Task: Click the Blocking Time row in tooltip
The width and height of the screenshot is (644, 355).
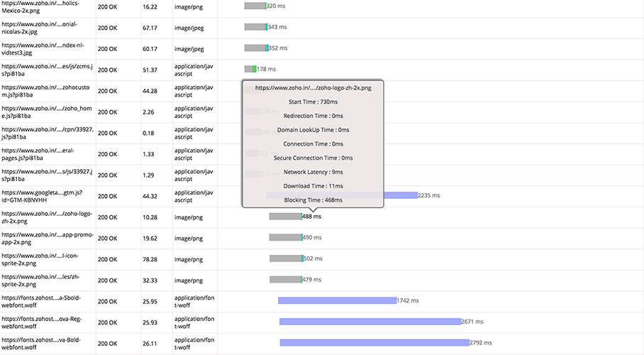Action: 313,200
